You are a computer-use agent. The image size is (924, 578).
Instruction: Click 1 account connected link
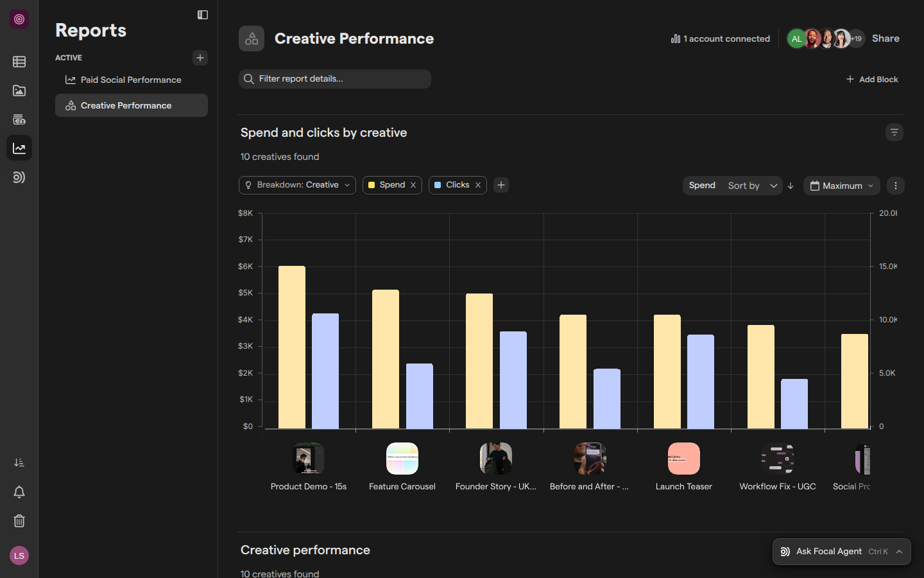[721, 39]
